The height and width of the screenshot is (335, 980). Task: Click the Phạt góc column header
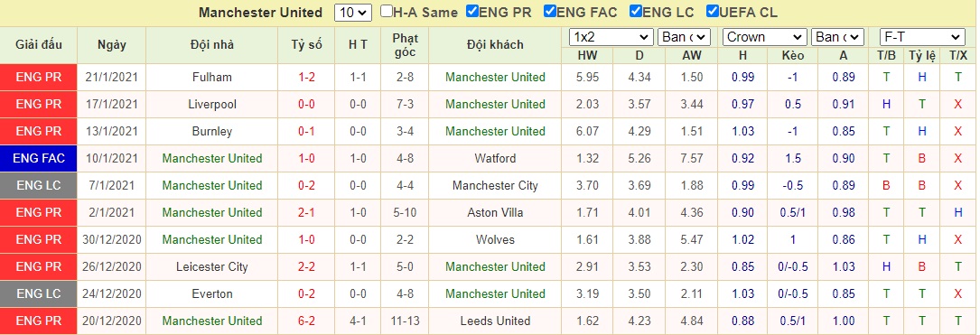point(406,45)
